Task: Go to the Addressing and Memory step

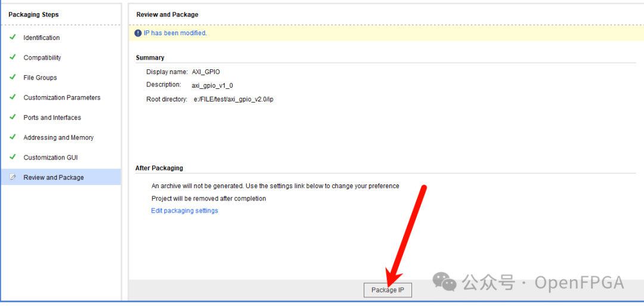Action: pos(58,137)
